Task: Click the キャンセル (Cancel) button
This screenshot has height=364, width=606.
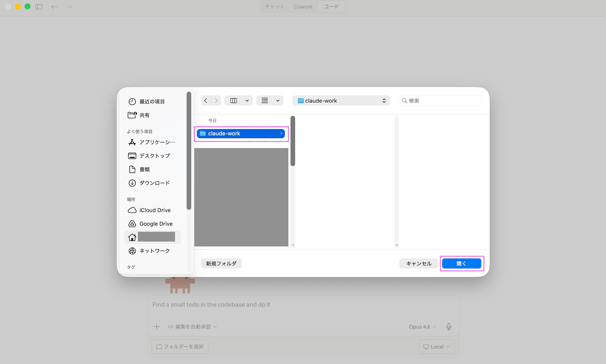Action: coord(418,263)
